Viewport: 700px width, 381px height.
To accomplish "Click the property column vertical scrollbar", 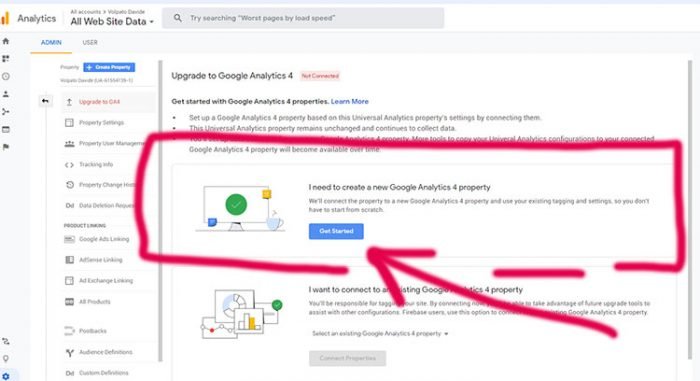I will pos(160,210).
